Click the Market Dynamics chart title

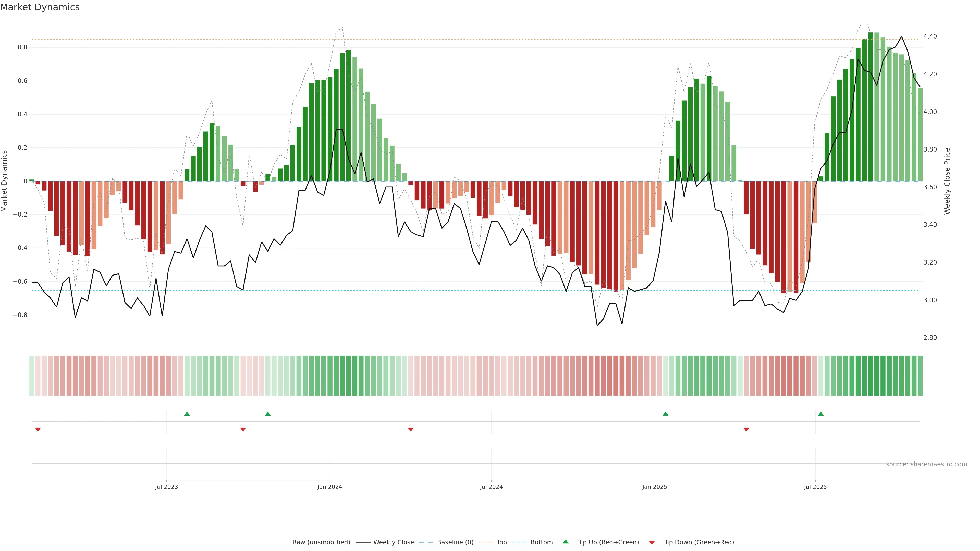coord(40,7)
